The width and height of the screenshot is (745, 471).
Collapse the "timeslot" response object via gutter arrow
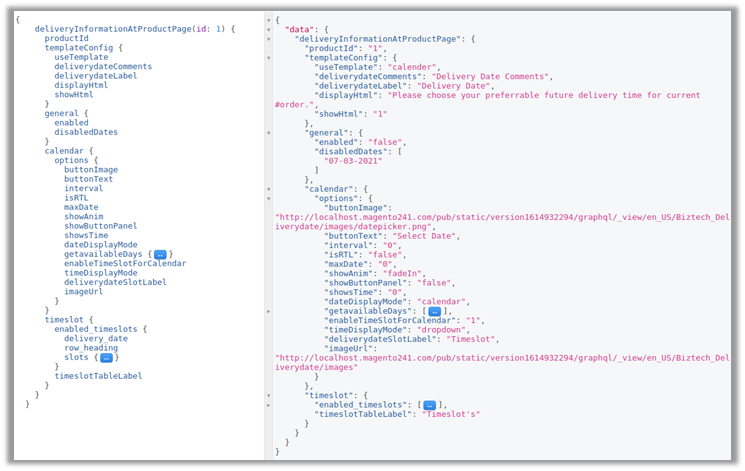point(268,395)
